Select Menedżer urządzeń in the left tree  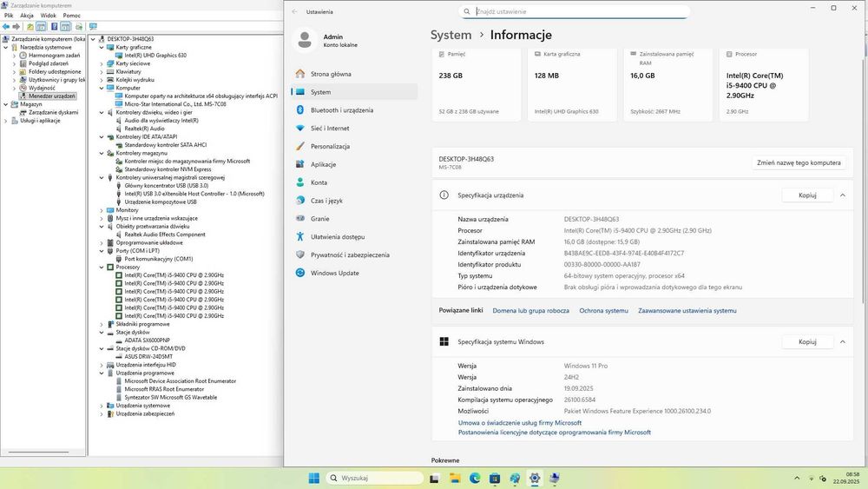tap(51, 96)
